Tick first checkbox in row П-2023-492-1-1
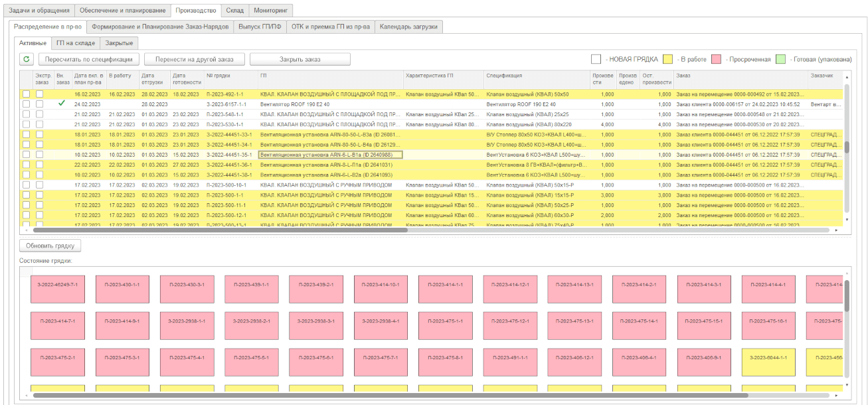 pos(26,94)
